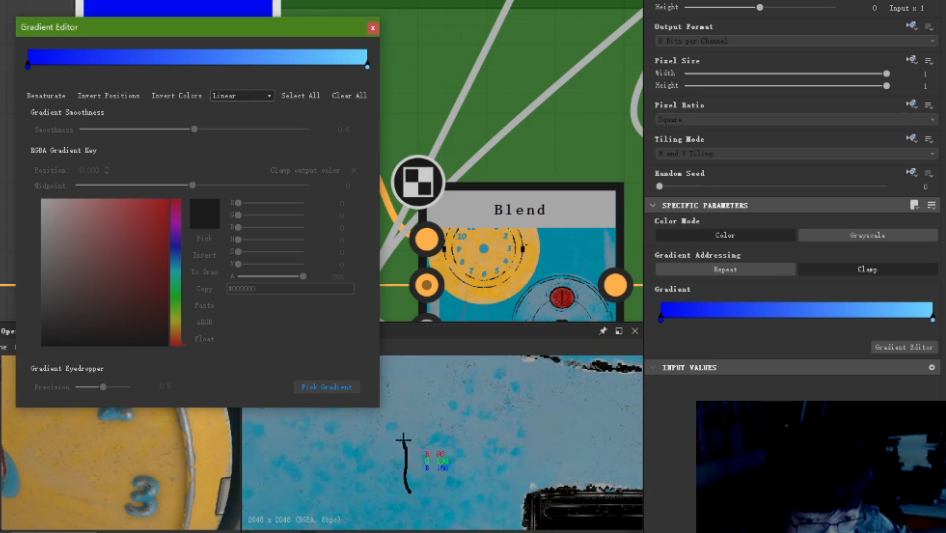Click the current color preview swatch
Viewport: 946px width, 533px height.
click(x=205, y=214)
